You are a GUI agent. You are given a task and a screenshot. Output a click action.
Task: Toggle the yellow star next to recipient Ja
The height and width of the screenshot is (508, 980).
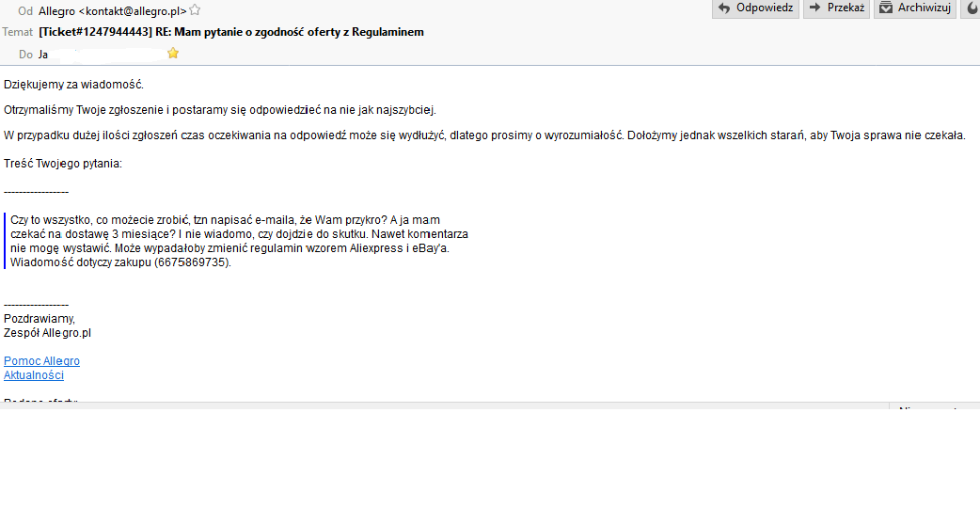[173, 54]
